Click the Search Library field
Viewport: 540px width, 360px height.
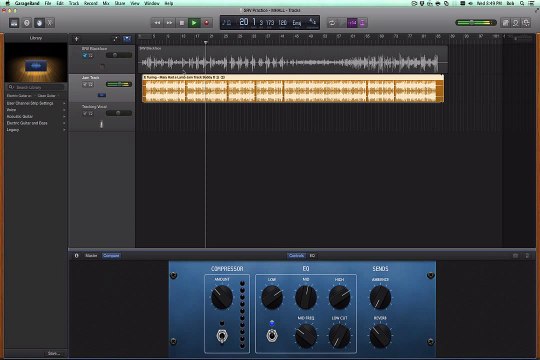(36, 87)
